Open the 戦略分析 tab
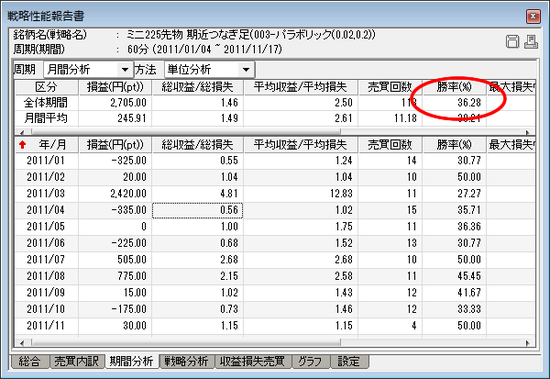Screen dimensions: 550x379 point(187,361)
